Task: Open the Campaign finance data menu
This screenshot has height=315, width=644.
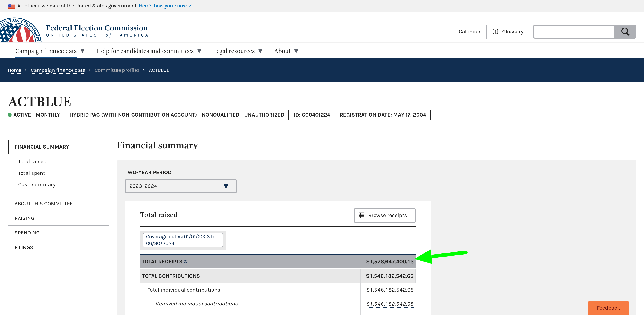Action: point(46,51)
